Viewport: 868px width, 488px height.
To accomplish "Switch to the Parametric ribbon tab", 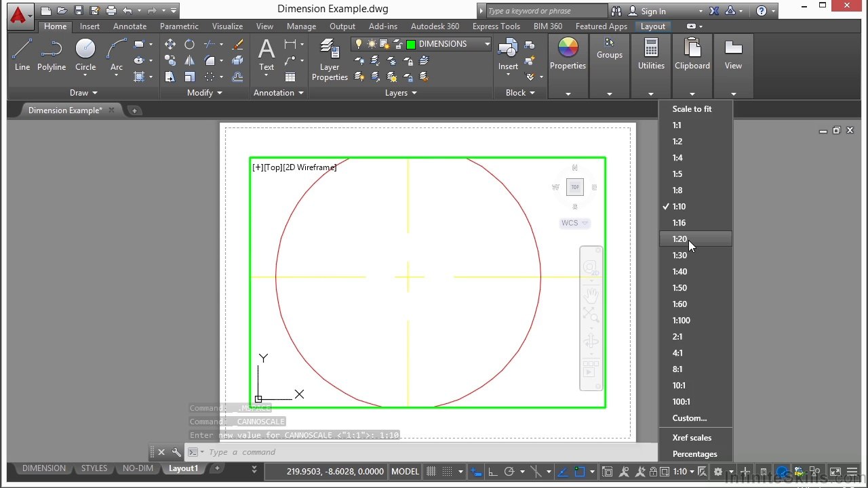I will point(179,26).
